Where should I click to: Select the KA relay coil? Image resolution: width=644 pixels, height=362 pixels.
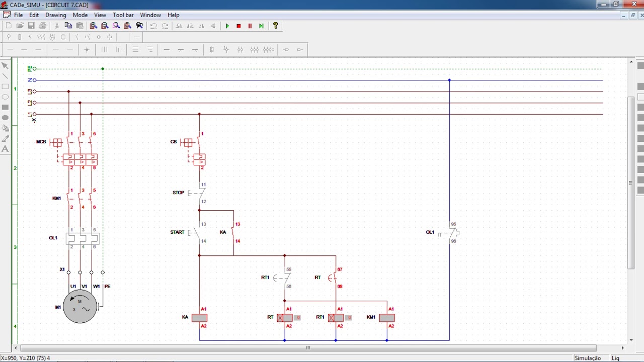[200, 318]
